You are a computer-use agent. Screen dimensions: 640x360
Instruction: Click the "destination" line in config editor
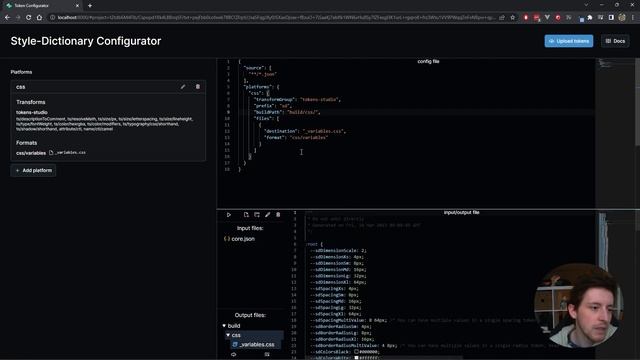[305, 131]
